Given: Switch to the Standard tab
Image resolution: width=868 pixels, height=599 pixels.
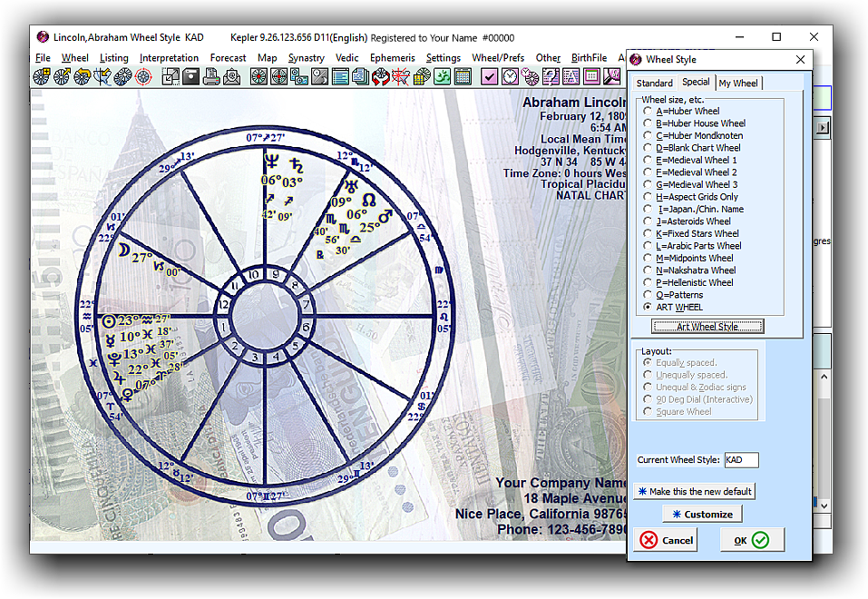Looking at the screenshot, I should 654,83.
